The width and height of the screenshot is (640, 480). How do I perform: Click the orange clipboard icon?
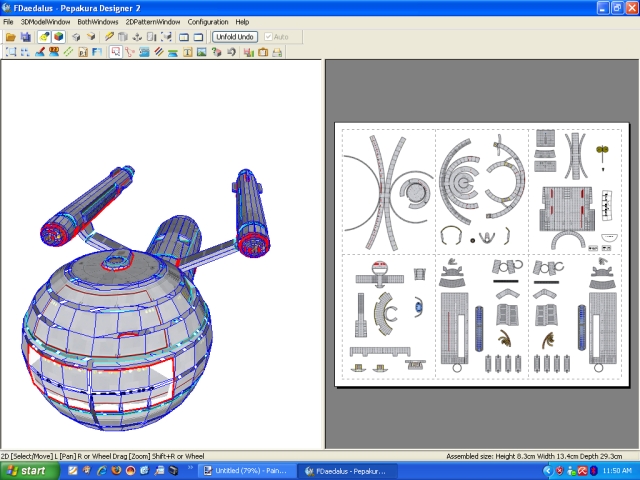(263, 52)
